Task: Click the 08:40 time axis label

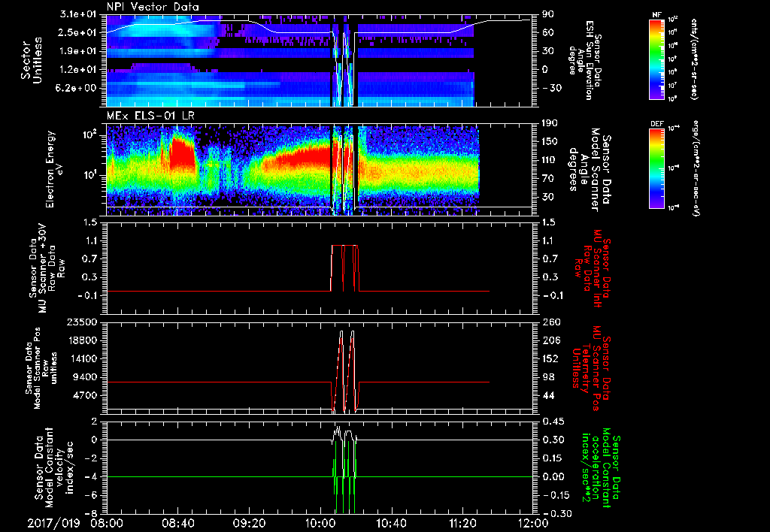Action: point(178,522)
